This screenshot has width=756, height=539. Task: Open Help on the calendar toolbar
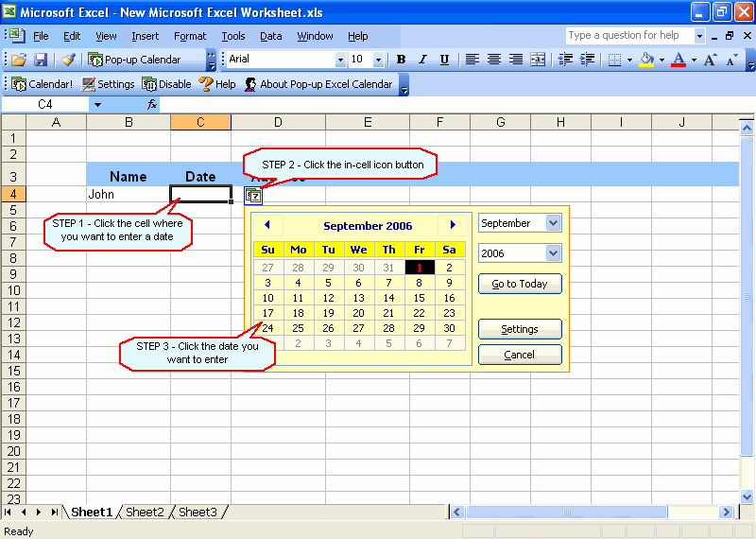coord(217,84)
